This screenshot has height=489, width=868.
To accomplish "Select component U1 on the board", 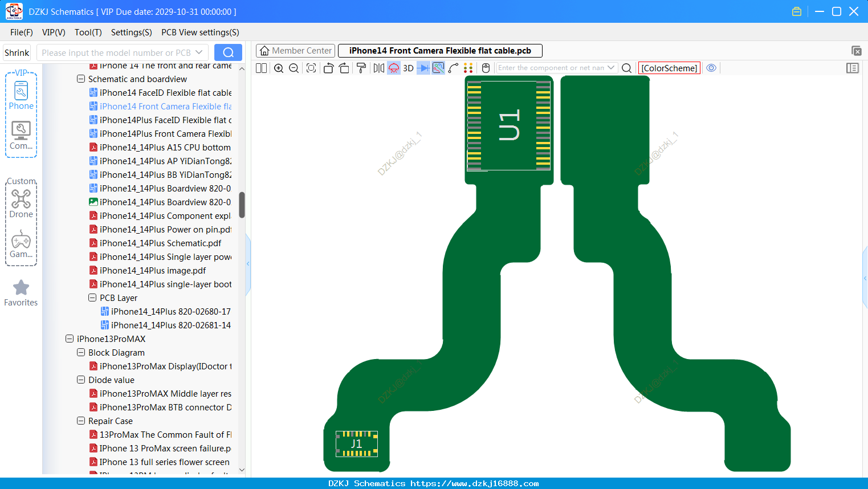I will point(509,125).
